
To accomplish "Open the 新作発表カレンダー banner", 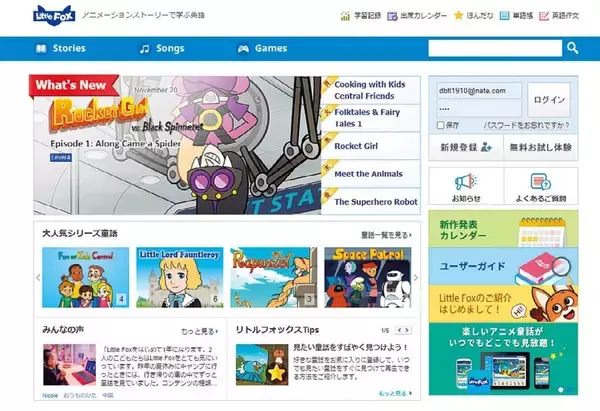I will coord(503,228).
